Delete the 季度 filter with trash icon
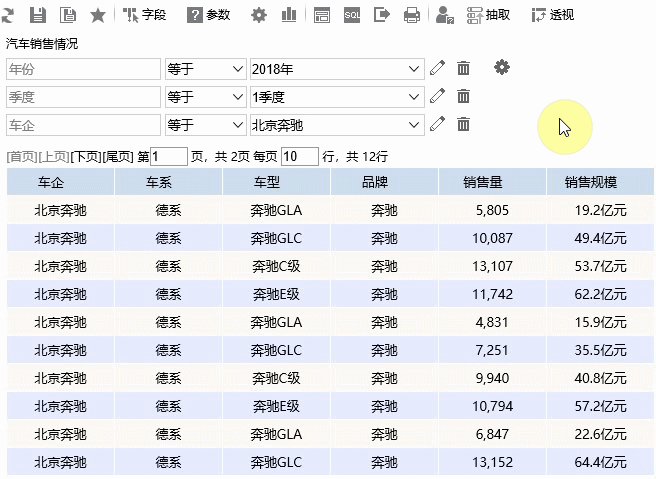Viewport: 656px width, 479px height. (x=463, y=96)
